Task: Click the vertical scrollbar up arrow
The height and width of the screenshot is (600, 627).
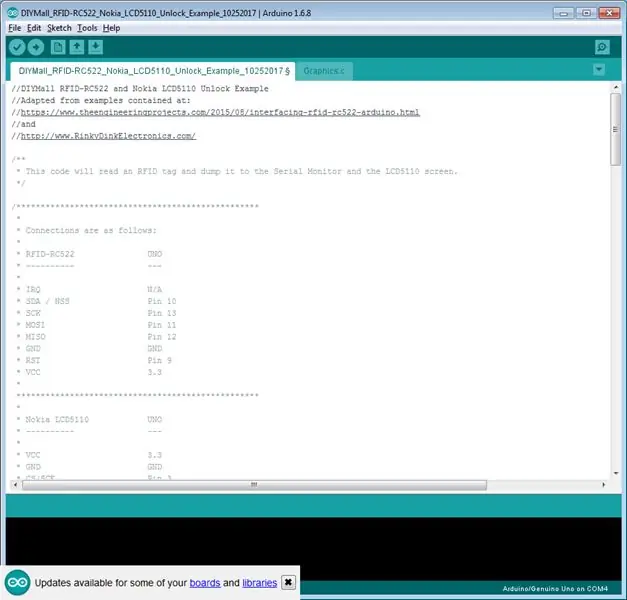Action: (616, 87)
